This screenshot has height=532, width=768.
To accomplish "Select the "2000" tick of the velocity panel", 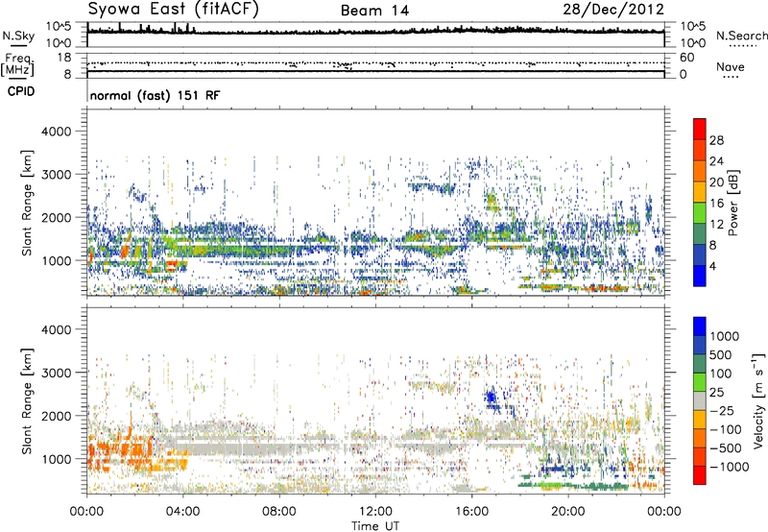I will [56, 416].
